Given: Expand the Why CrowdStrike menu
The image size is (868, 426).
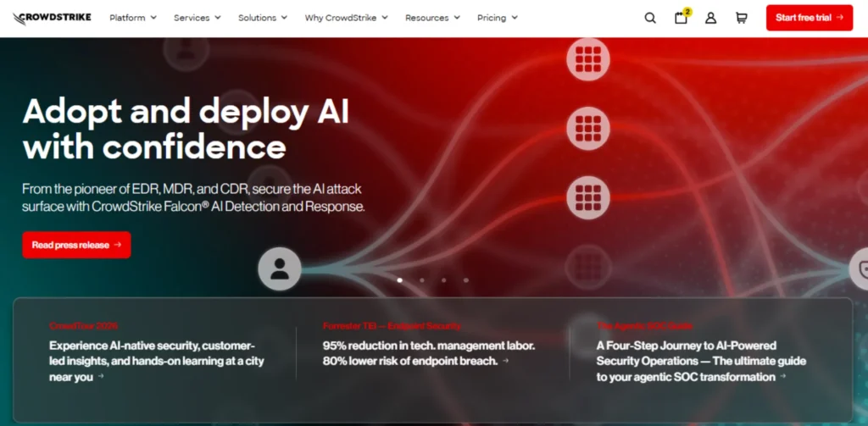Looking at the screenshot, I should click(x=346, y=18).
